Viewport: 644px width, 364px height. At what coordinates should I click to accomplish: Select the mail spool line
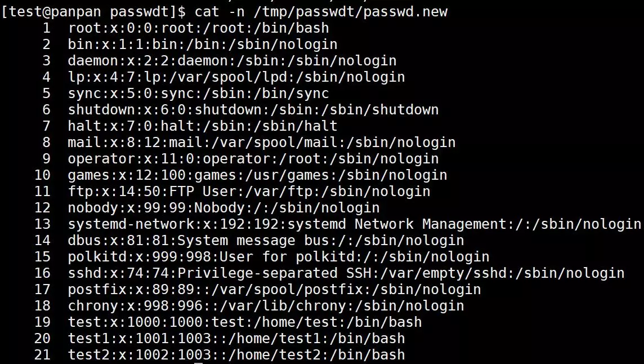[x=262, y=143]
